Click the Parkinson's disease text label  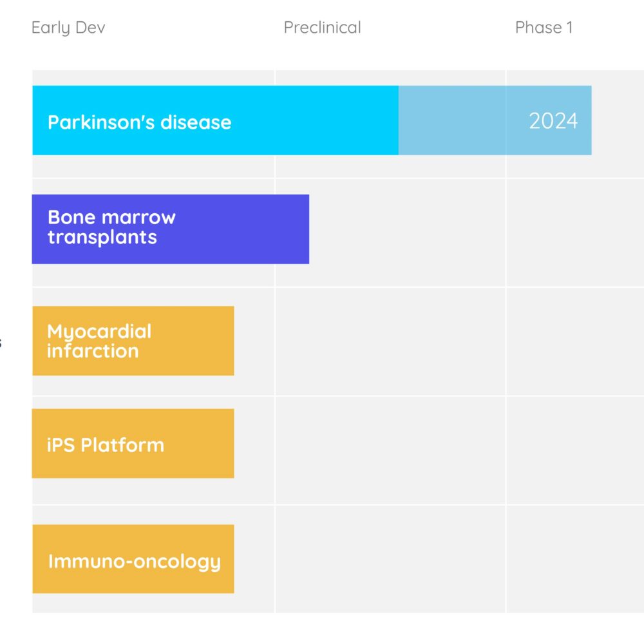click(140, 122)
